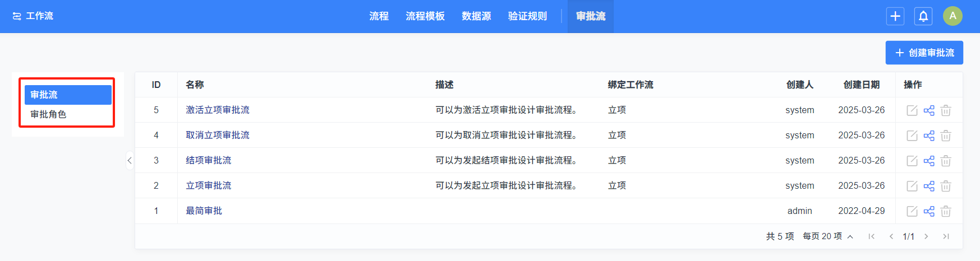Click the 创建人 column header
Image resolution: width=980 pixels, height=261 pixels.
click(x=800, y=85)
